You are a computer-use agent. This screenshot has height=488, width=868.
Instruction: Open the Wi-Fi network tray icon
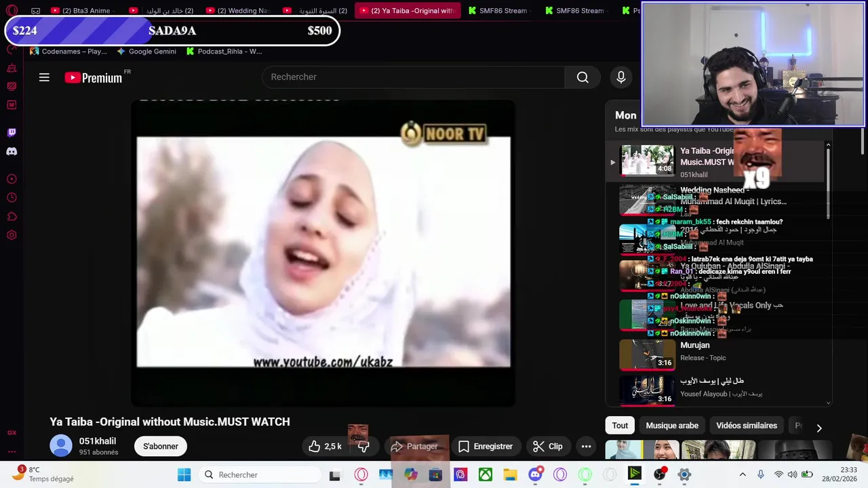point(778,474)
